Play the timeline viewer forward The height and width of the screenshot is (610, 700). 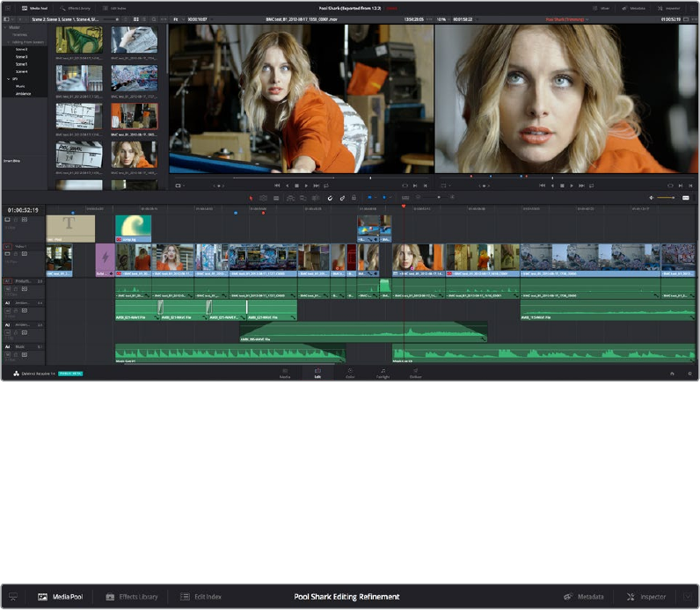coord(572,185)
